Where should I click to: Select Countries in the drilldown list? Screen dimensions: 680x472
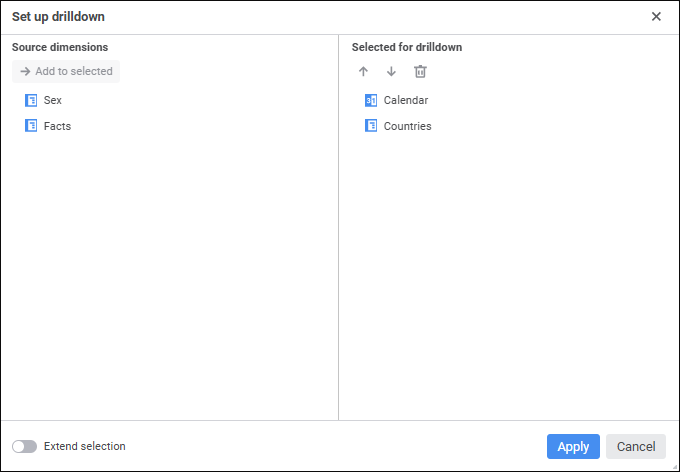(x=407, y=126)
